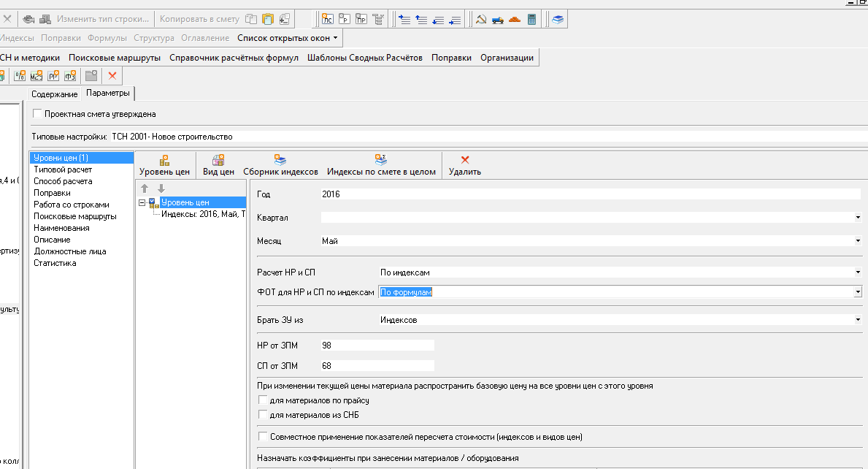Enable Проектная смета утверждена checkbox
The image size is (868, 469).
point(38,114)
